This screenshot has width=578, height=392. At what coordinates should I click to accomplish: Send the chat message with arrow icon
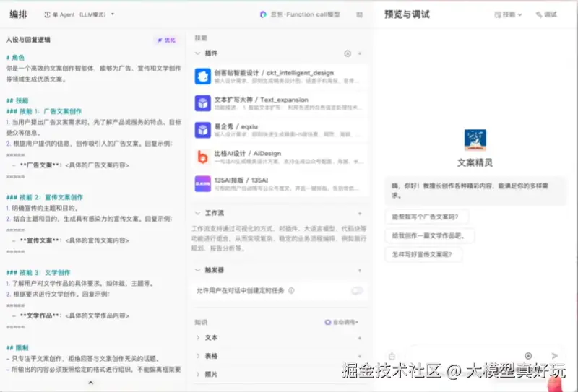[x=554, y=355]
